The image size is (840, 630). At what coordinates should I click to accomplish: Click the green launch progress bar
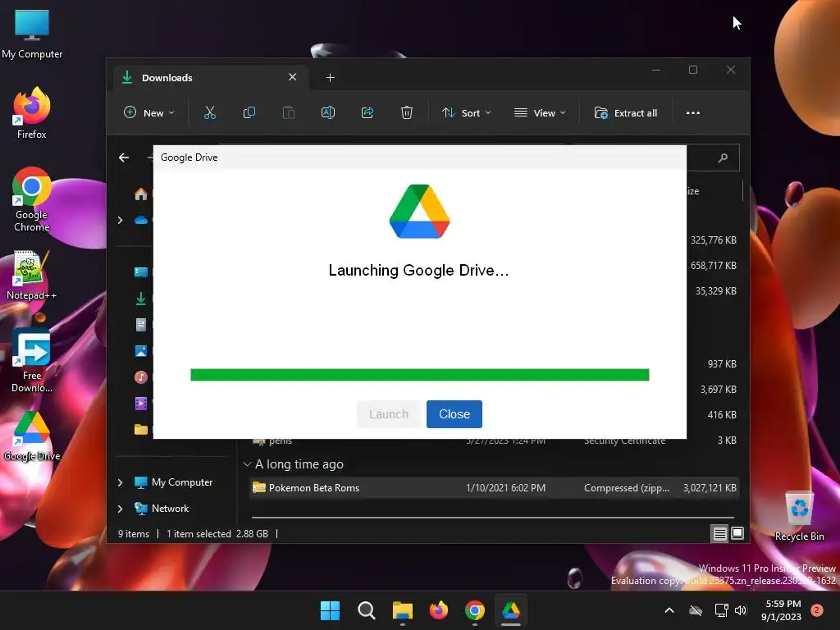[419, 374]
